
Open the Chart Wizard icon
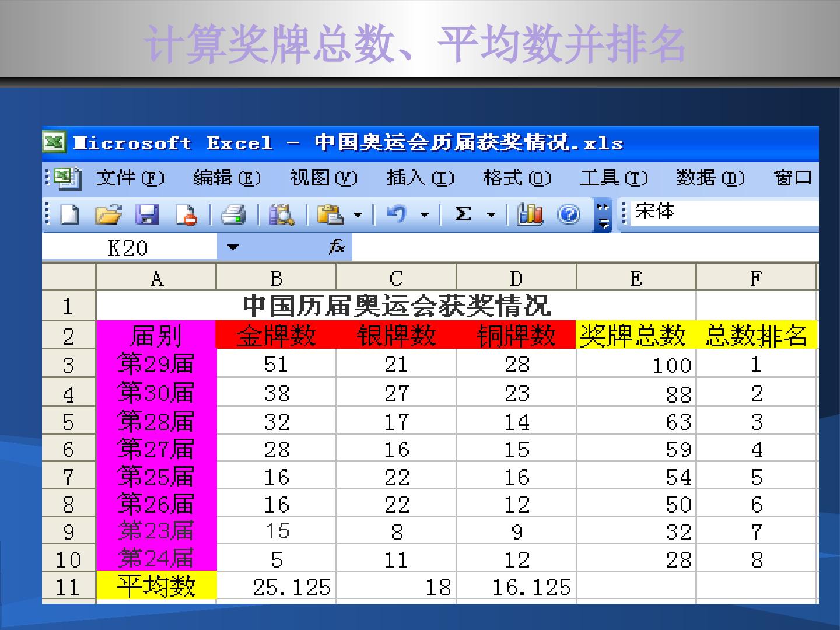point(530,214)
